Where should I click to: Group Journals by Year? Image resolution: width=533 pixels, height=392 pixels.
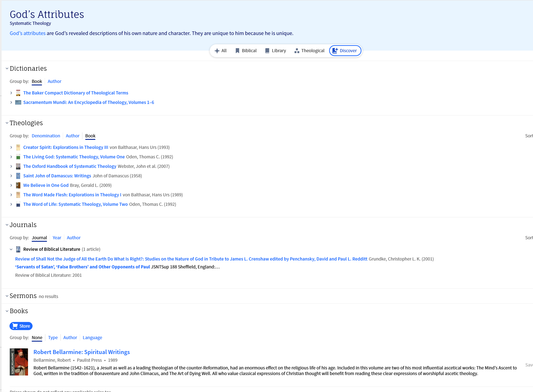(57, 237)
